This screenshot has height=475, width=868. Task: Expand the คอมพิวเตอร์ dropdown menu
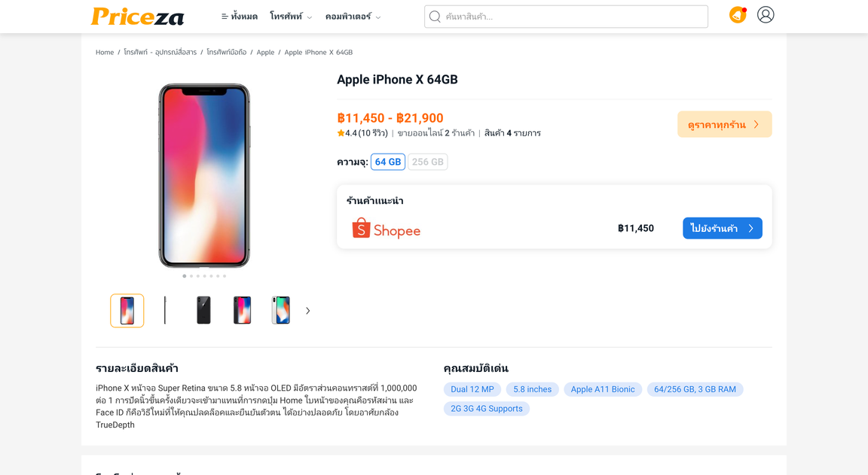tap(353, 17)
